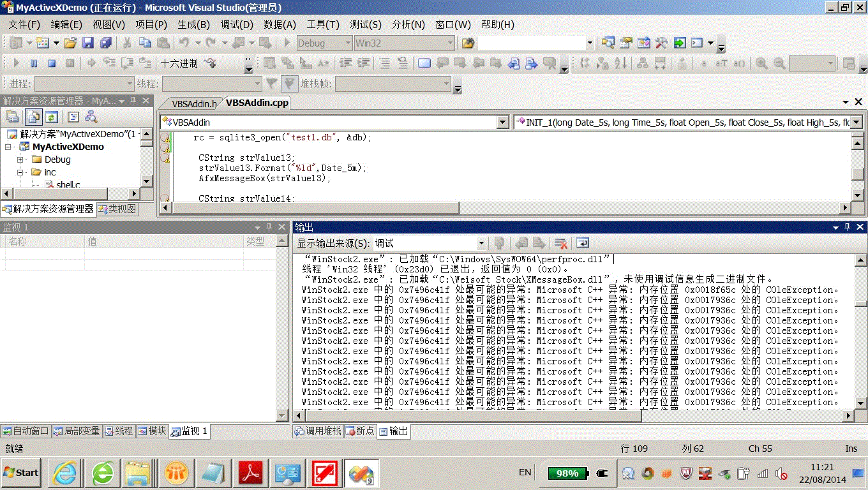The height and width of the screenshot is (490, 868).
Task: Open Adobe Reader from the taskbar
Action: (251, 473)
